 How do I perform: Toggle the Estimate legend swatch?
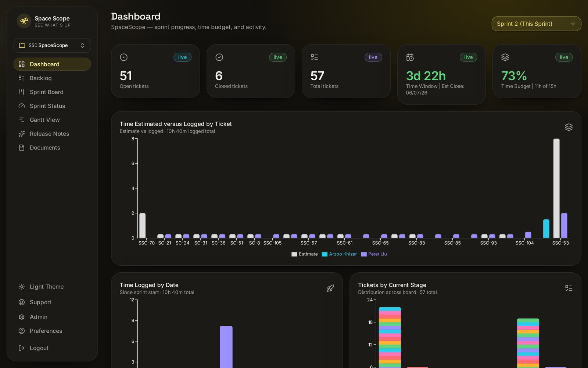tap(294, 254)
